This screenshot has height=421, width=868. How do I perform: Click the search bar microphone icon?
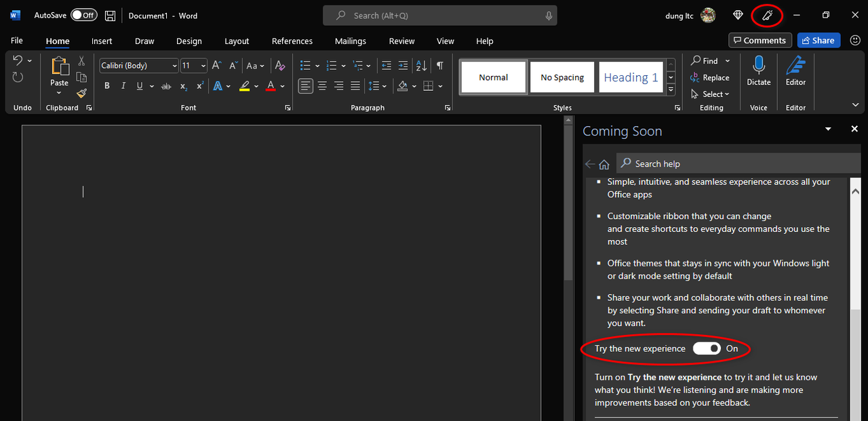[x=548, y=15]
